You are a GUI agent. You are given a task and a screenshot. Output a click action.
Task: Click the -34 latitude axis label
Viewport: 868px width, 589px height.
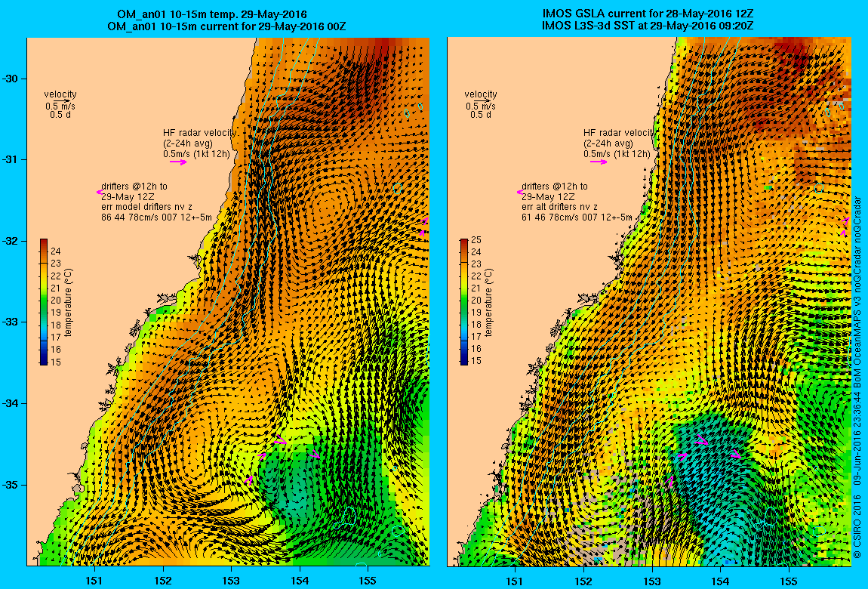click(x=11, y=403)
